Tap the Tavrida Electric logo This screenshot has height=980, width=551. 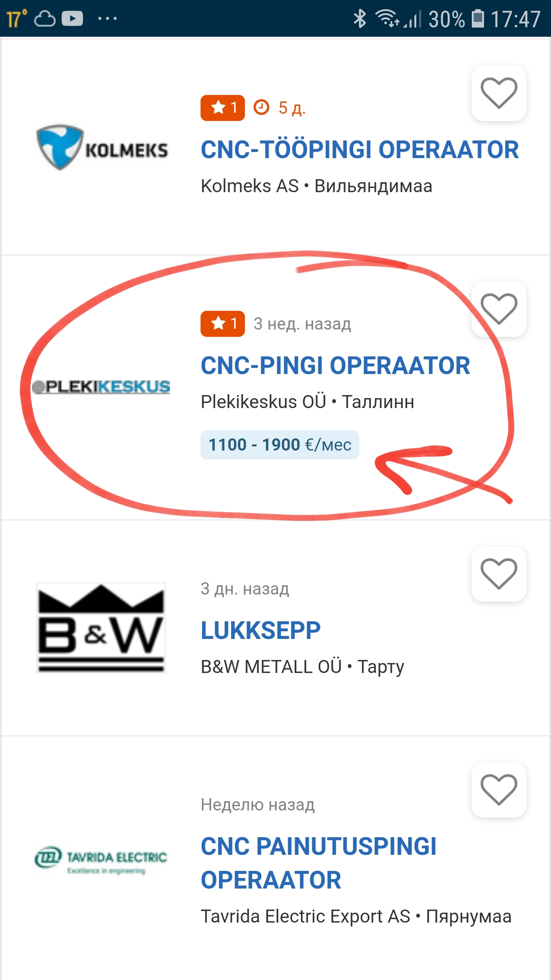(101, 860)
